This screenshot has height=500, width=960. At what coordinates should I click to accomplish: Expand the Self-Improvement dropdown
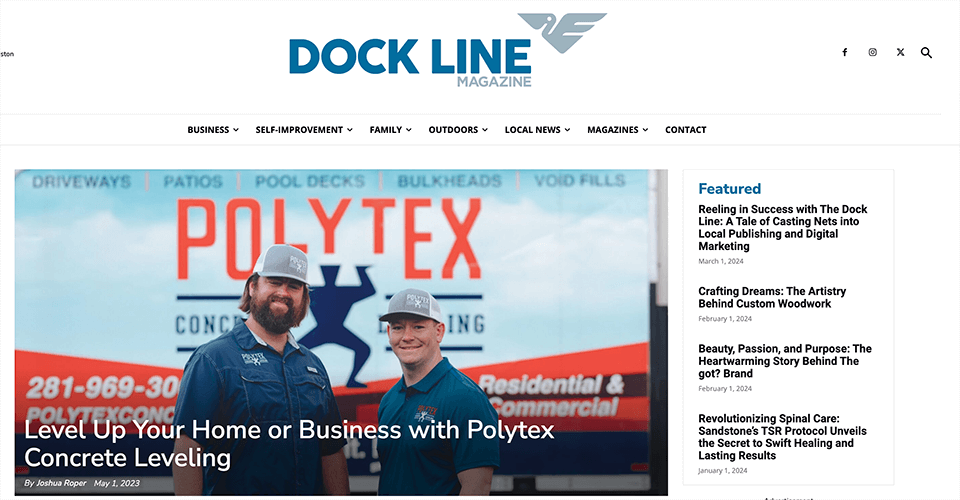(x=304, y=130)
